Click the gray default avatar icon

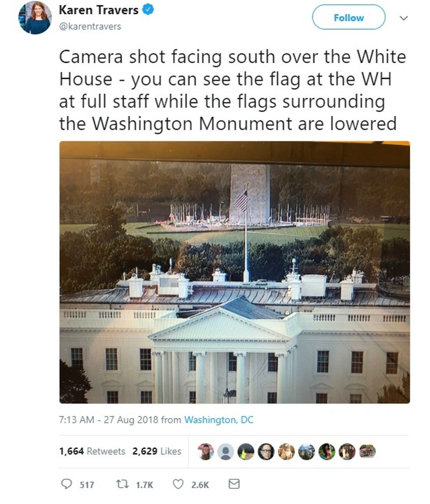[226, 452]
